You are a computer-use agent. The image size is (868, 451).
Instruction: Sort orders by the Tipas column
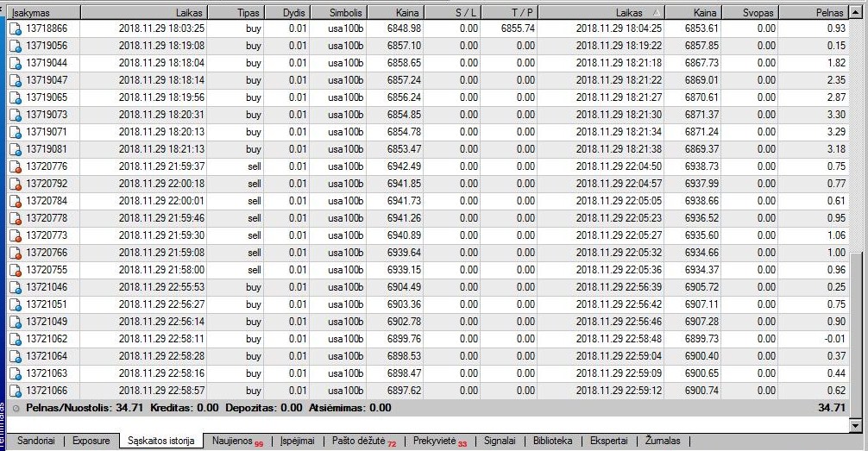(x=247, y=13)
